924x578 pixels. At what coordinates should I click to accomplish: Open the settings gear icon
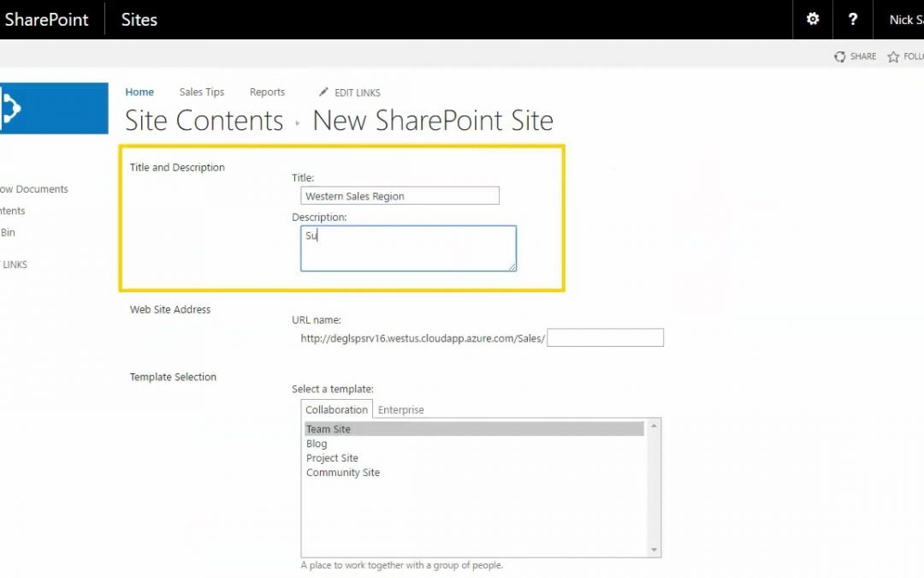click(x=813, y=19)
